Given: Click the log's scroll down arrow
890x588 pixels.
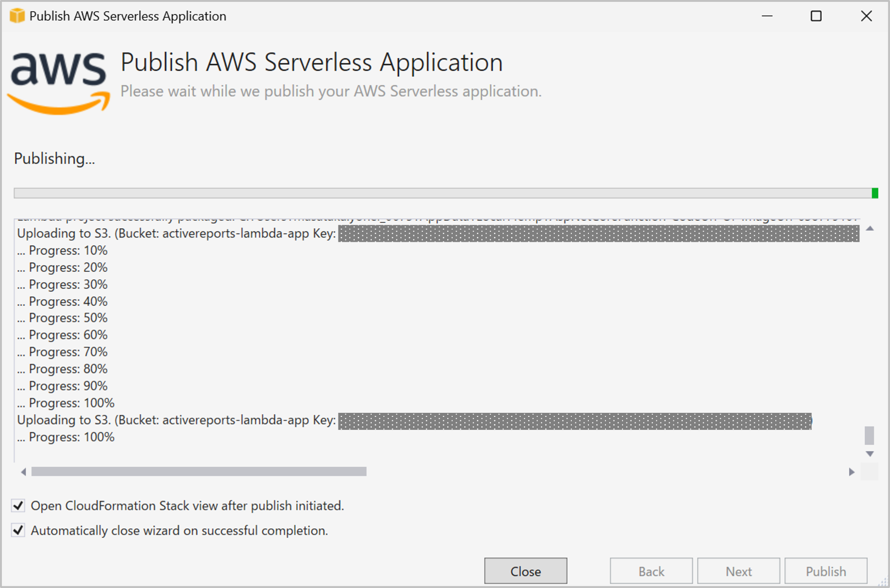Looking at the screenshot, I should click(x=870, y=454).
